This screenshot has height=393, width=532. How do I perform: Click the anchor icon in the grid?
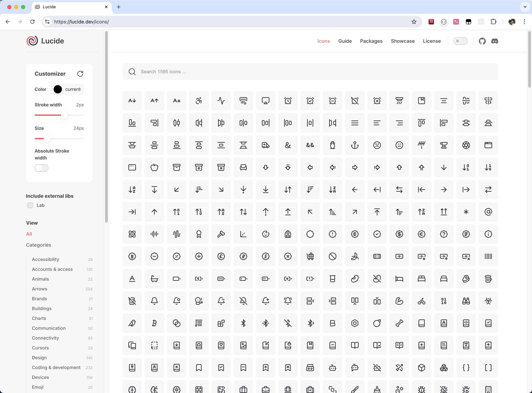(x=355, y=145)
